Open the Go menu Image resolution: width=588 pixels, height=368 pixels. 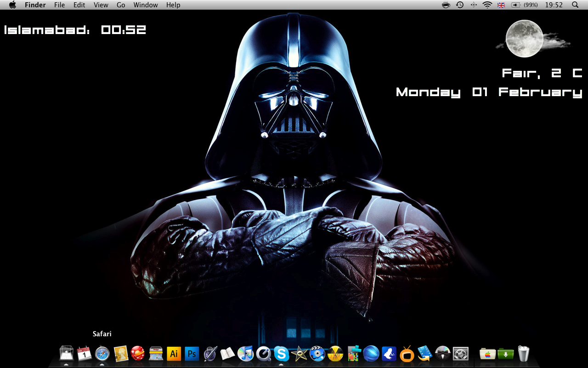(121, 5)
